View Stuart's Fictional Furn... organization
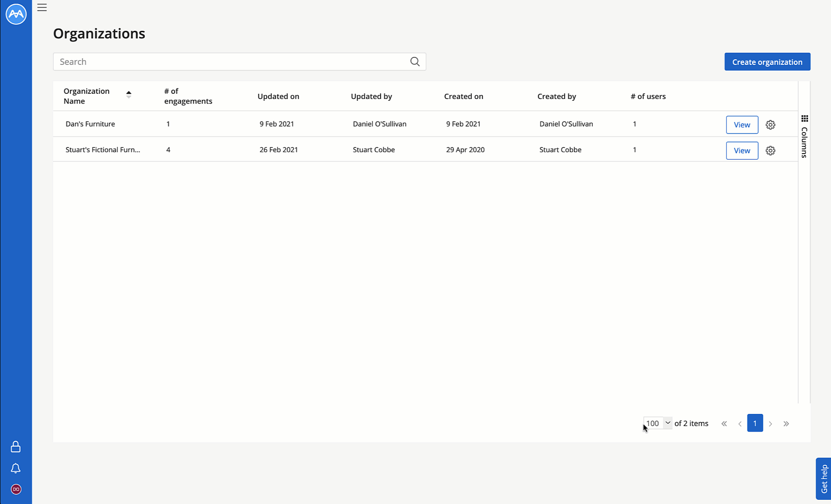The width and height of the screenshot is (831, 504). click(x=742, y=150)
